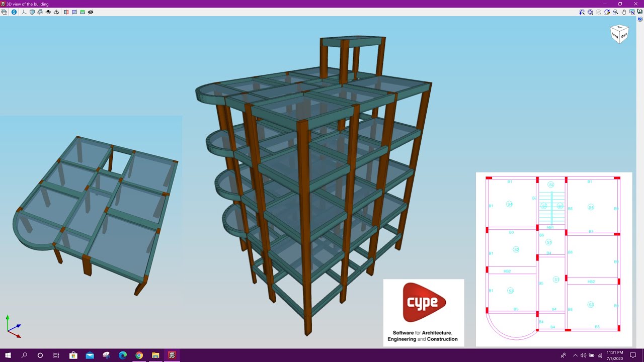Screen dimensions: 644x362
Task: Select the full rotation sphere control
Action: [x=56, y=12]
